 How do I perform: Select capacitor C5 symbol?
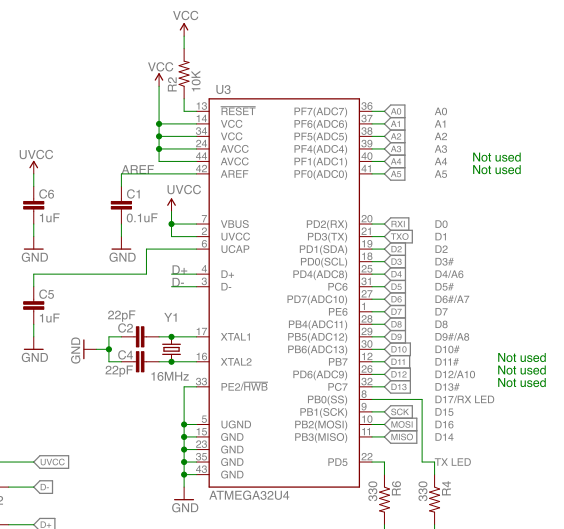click(33, 305)
